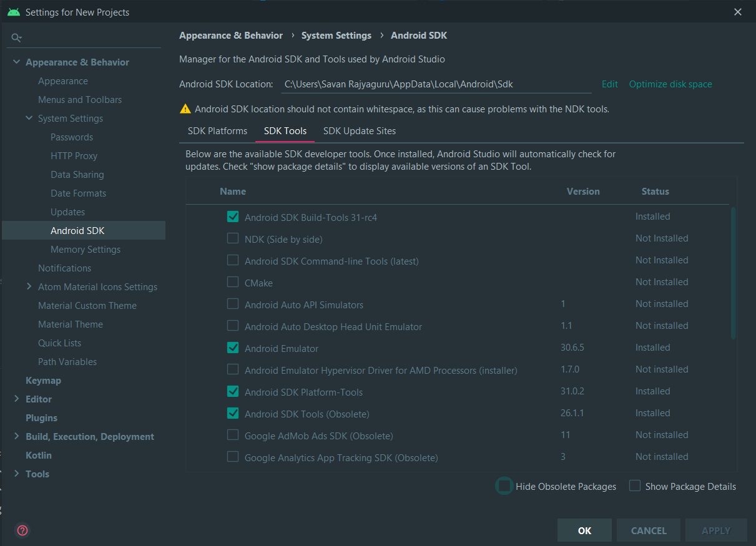
Task: Open the SDK Update Sites tab
Action: pos(360,131)
